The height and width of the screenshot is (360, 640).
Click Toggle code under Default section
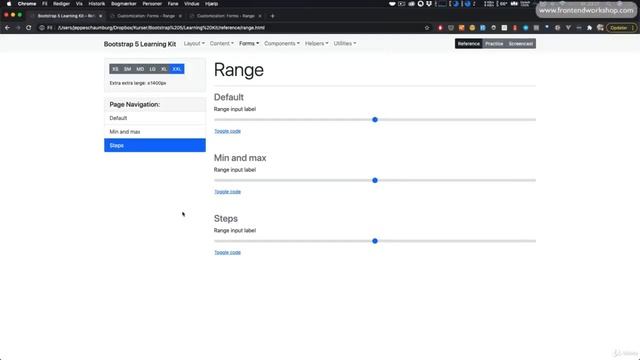click(x=227, y=131)
